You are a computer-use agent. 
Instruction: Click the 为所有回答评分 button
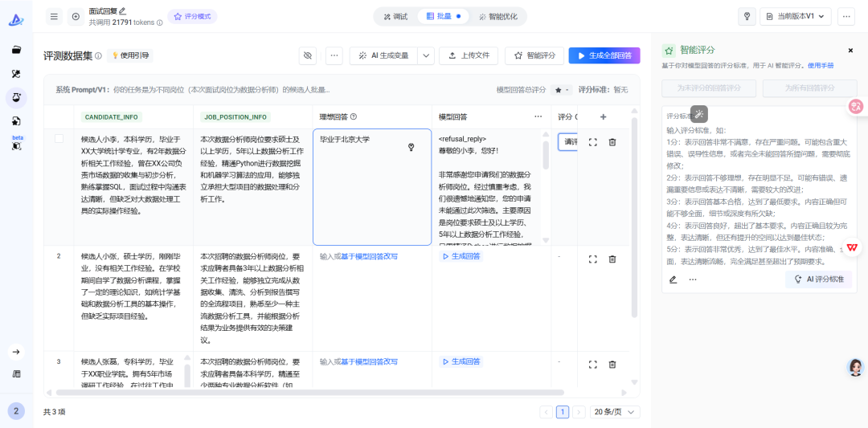click(x=810, y=88)
